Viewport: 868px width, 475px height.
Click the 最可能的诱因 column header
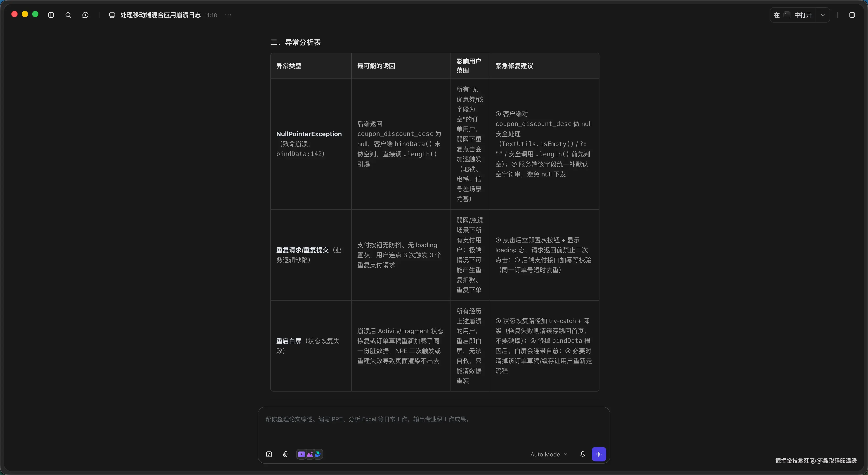pyautogui.click(x=401, y=66)
